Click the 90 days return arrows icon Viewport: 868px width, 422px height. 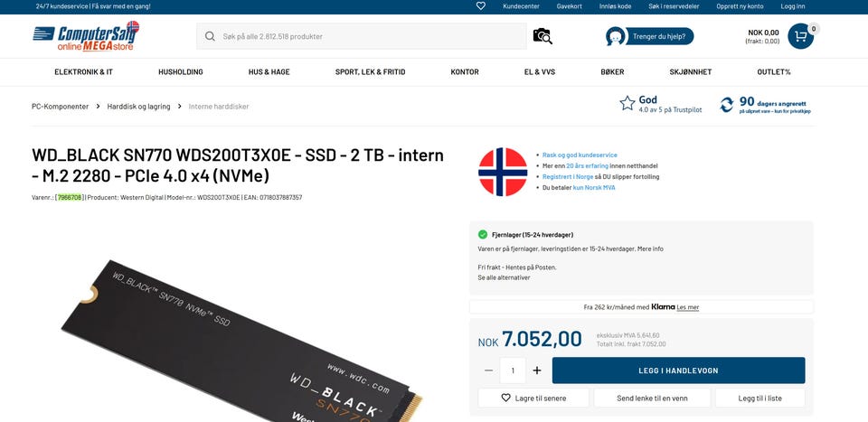point(726,105)
